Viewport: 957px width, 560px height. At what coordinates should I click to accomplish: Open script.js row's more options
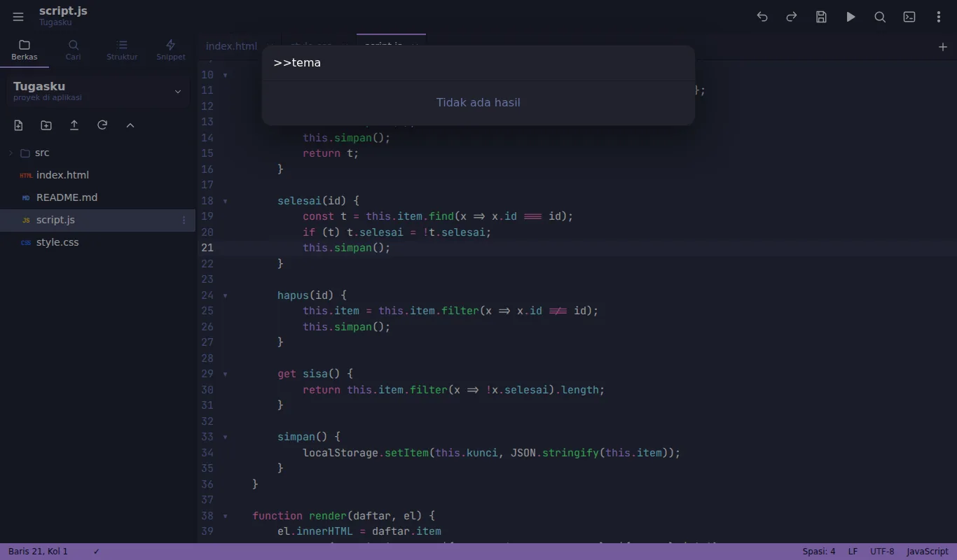click(x=184, y=220)
